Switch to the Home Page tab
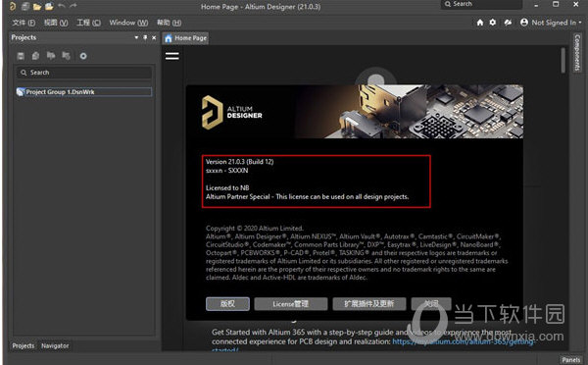The height and width of the screenshot is (365, 588). tap(185, 38)
